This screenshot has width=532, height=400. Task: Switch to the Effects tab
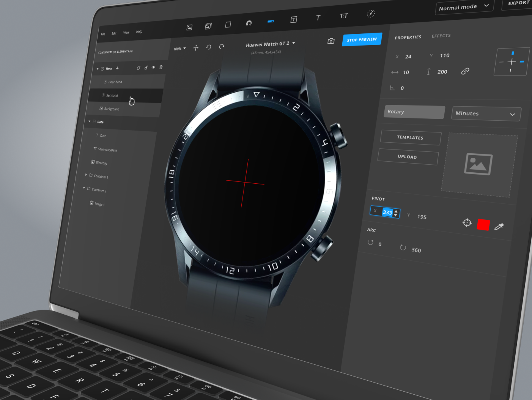[441, 36]
